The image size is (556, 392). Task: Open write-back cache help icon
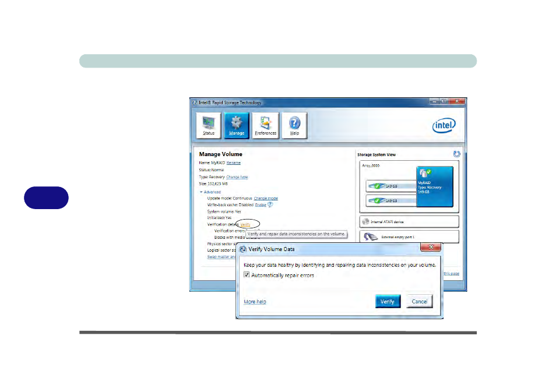pos(270,204)
